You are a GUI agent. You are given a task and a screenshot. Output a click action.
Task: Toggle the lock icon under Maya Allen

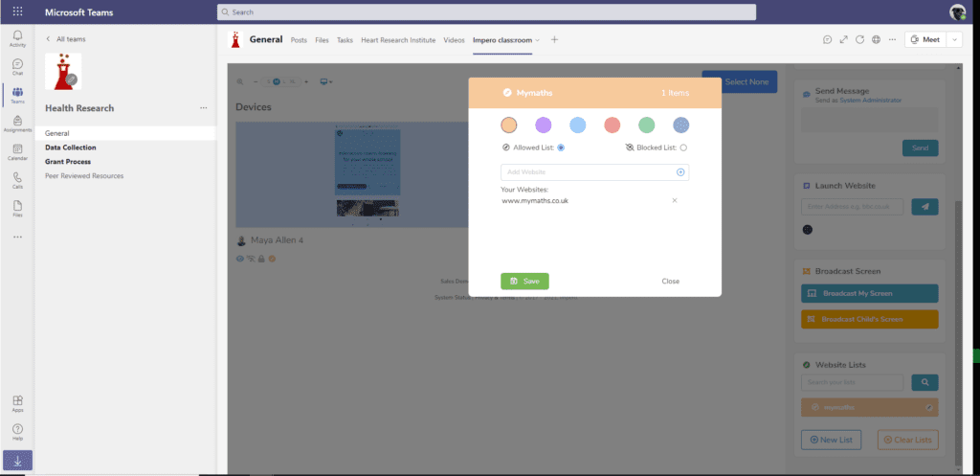(261, 259)
